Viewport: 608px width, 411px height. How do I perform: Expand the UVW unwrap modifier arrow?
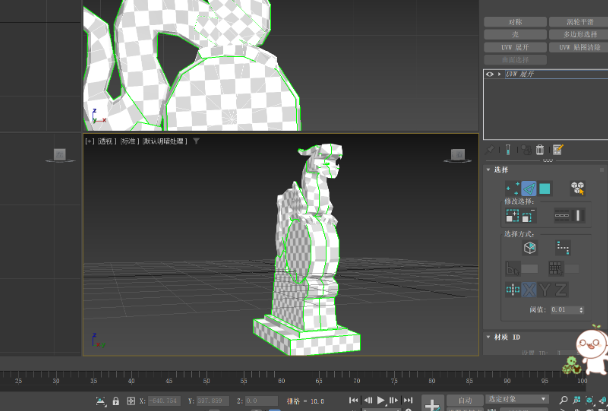point(499,74)
